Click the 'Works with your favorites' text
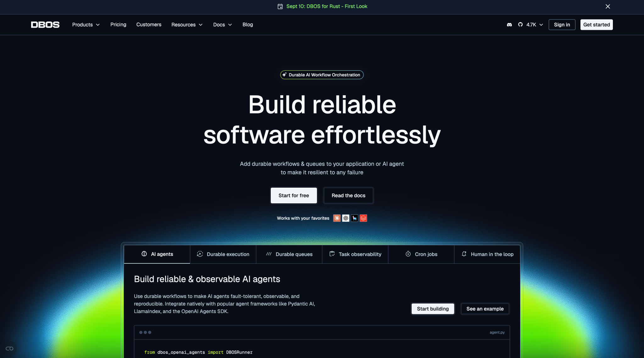This screenshot has width=644, height=358. tap(303, 218)
